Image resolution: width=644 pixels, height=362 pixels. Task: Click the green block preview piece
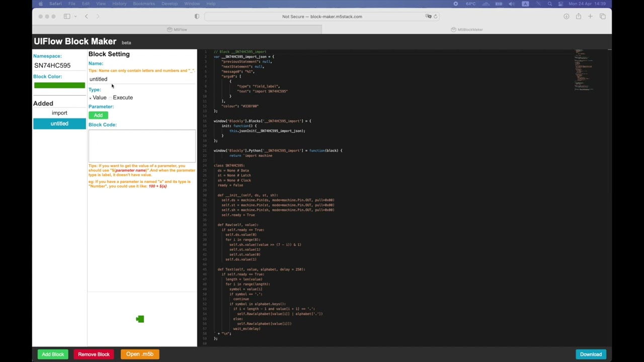[140, 319]
